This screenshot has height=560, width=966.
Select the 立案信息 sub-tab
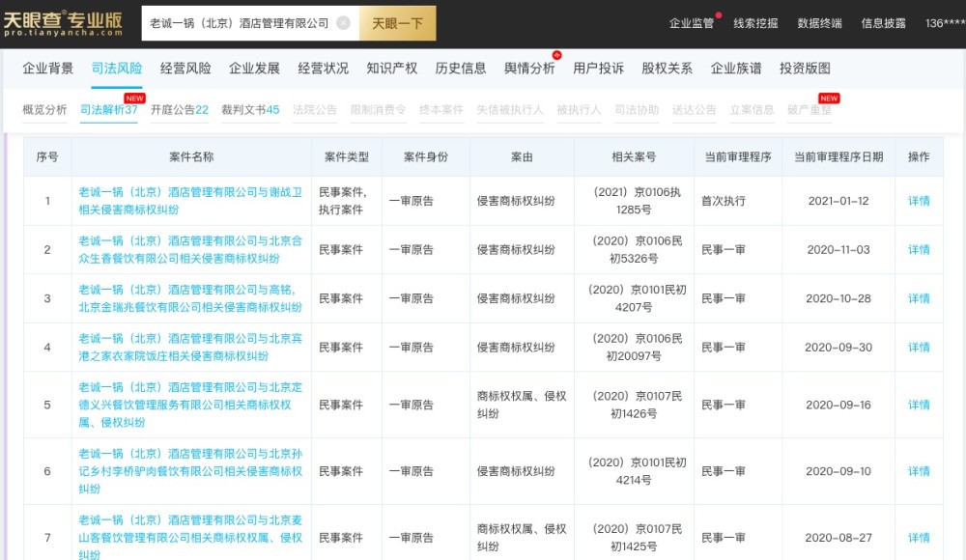(x=752, y=110)
